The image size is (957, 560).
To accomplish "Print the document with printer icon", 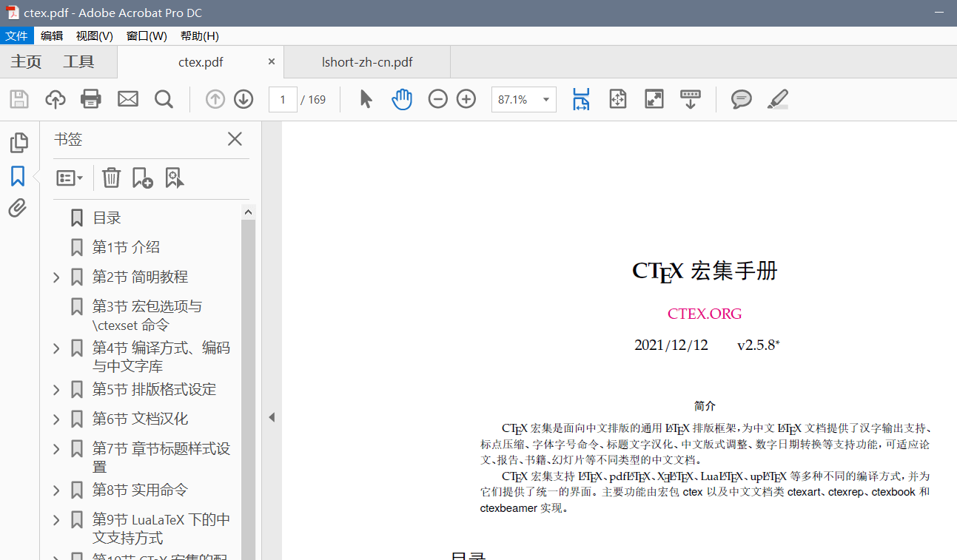I will 91,99.
